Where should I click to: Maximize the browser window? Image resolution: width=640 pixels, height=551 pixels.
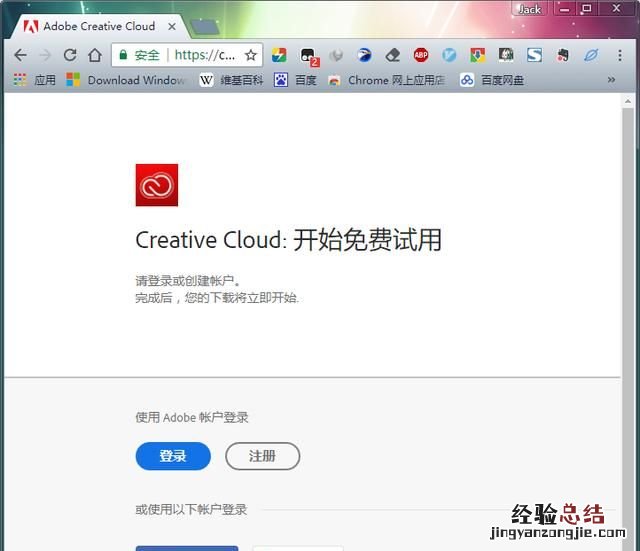pyautogui.click(x=586, y=9)
